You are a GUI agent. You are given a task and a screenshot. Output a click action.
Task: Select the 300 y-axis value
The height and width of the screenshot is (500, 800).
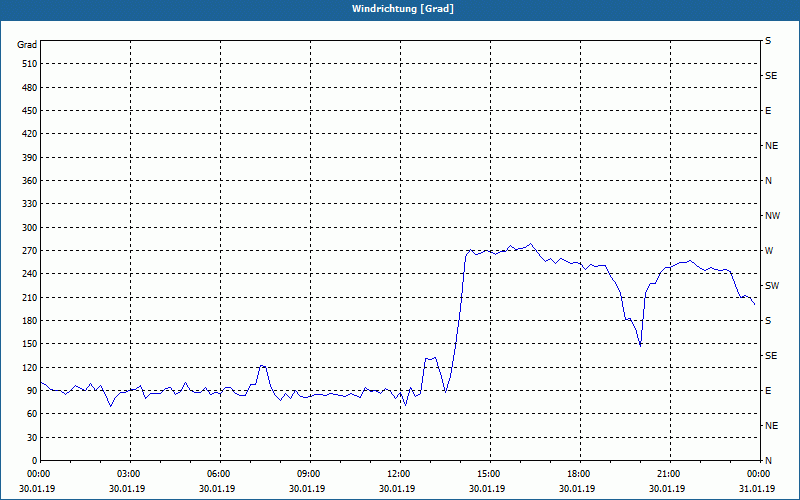point(30,228)
